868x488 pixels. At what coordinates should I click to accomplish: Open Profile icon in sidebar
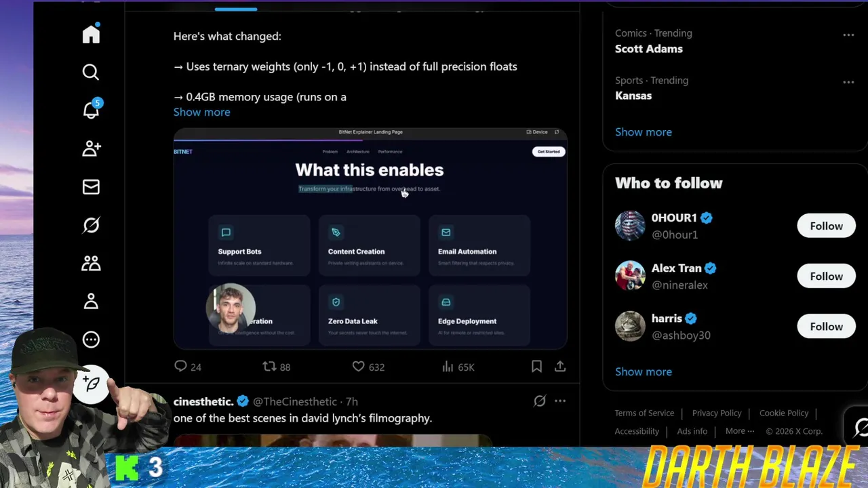point(91,301)
